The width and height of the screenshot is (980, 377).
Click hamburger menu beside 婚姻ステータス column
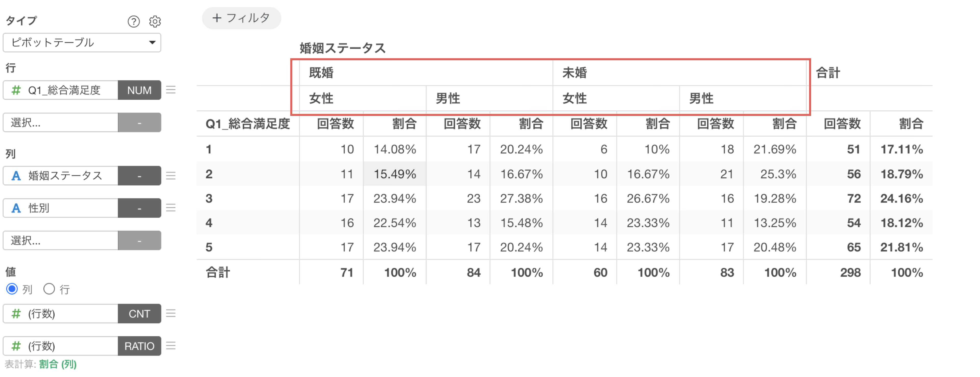coord(171,175)
